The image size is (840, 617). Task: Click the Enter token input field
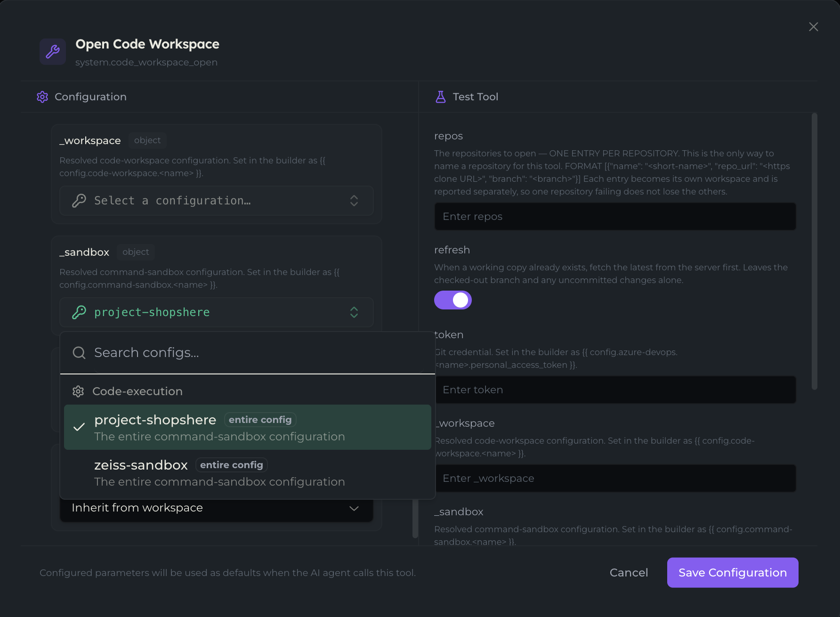tap(615, 390)
